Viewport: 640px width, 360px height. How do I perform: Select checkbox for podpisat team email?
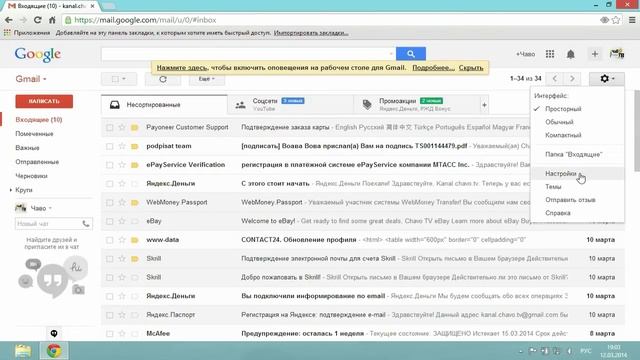click(109, 146)
